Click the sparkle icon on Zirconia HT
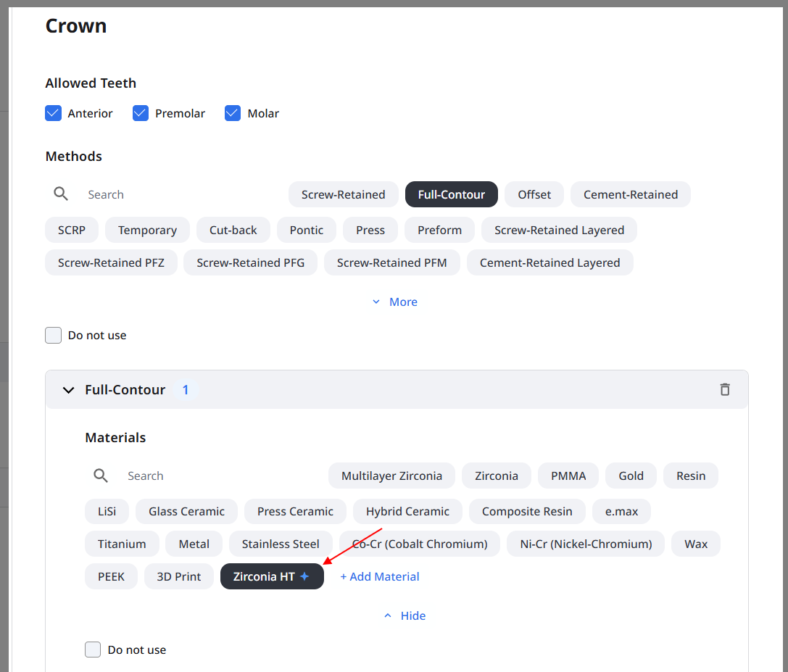 [x=304, y=576]
